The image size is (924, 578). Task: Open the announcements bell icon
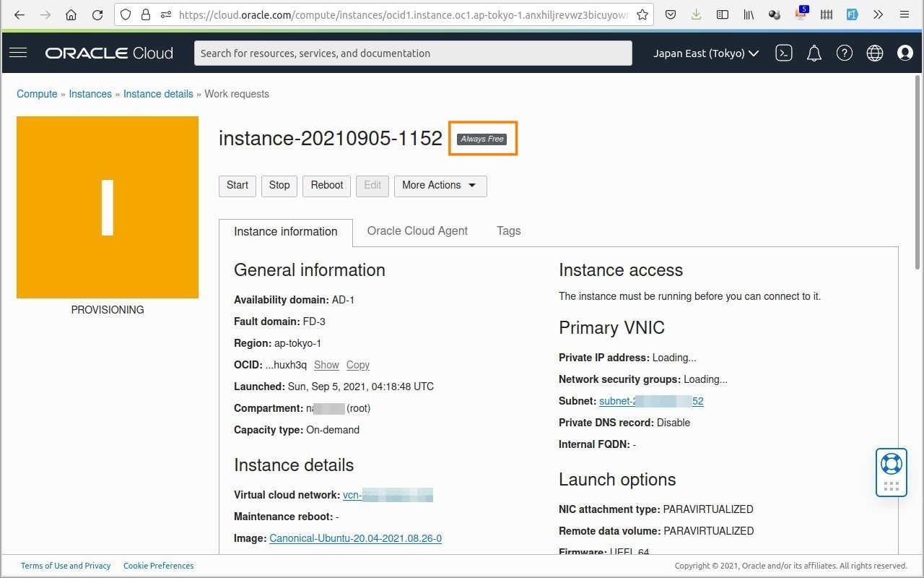(814, 53)
